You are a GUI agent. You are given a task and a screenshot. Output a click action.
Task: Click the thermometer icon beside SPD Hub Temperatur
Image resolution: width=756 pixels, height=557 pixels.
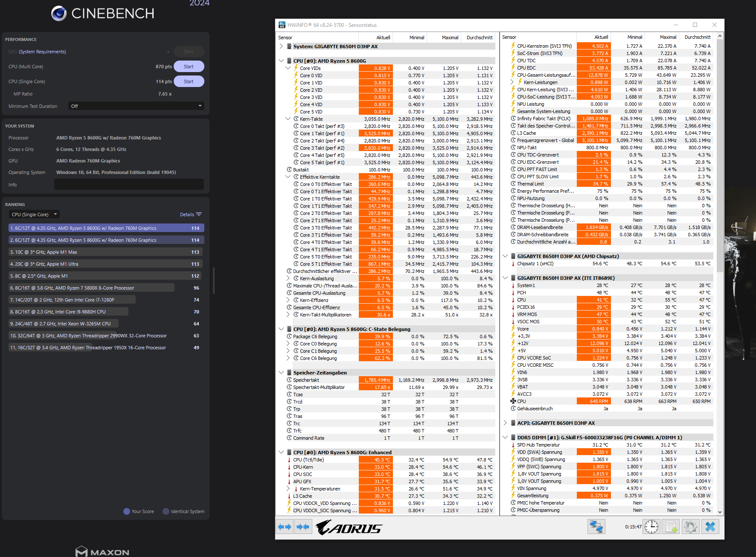coord(513,445)
